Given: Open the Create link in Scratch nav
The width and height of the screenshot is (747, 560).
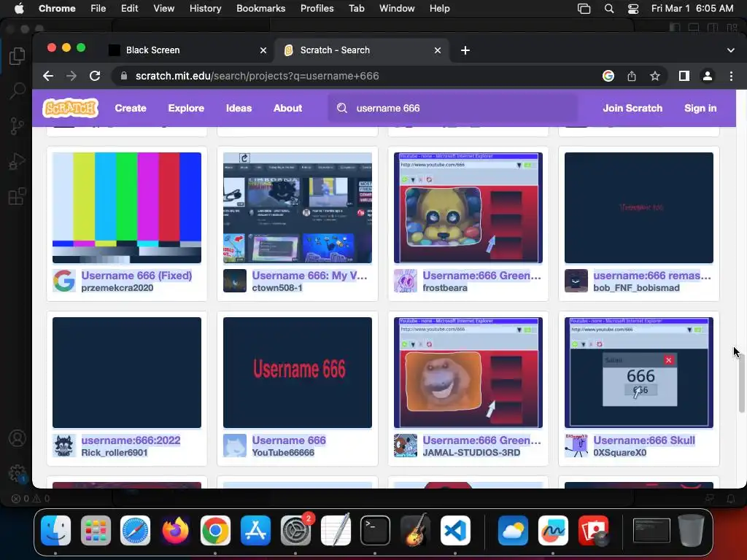Looking at the screenshot, I should tap(131, 108).
